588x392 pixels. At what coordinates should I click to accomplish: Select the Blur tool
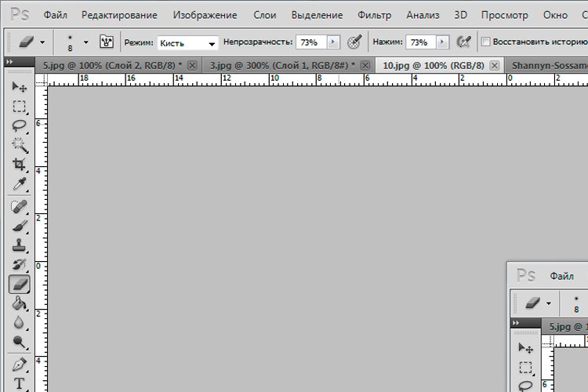19,322
